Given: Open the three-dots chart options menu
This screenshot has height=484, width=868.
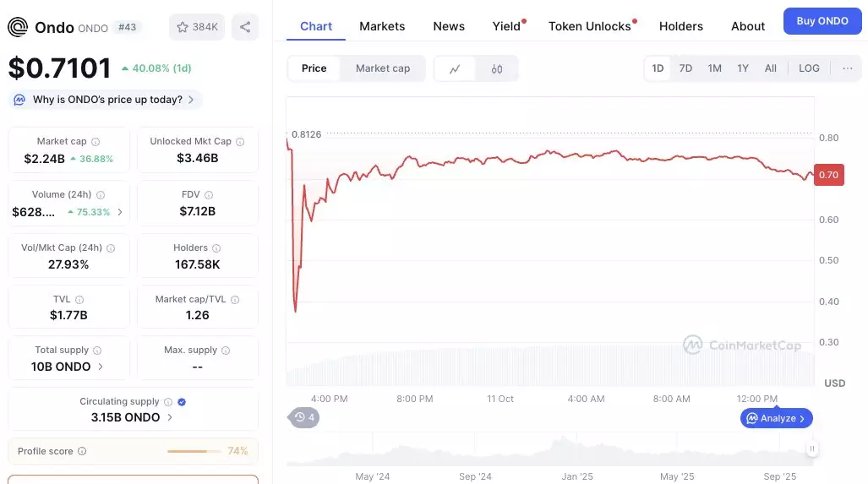Looking at the screenshot, I should (x=847, y=68).
